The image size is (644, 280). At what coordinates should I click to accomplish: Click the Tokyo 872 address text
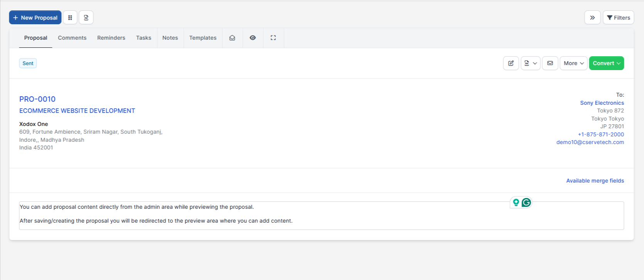[610, 111]
